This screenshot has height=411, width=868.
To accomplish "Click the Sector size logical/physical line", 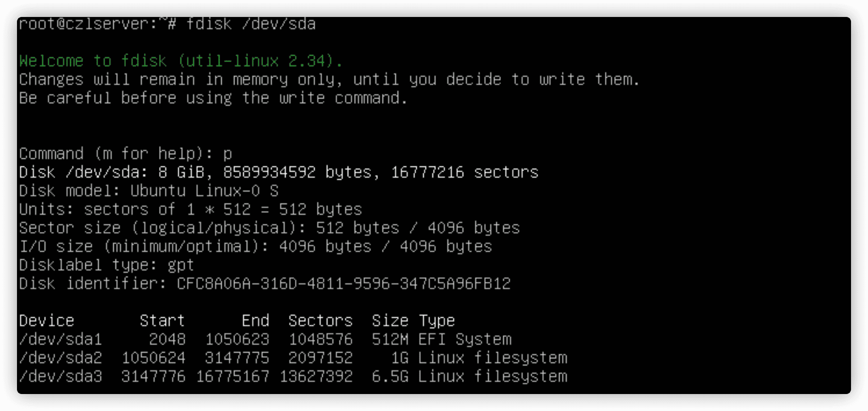I will click(269, 228).
